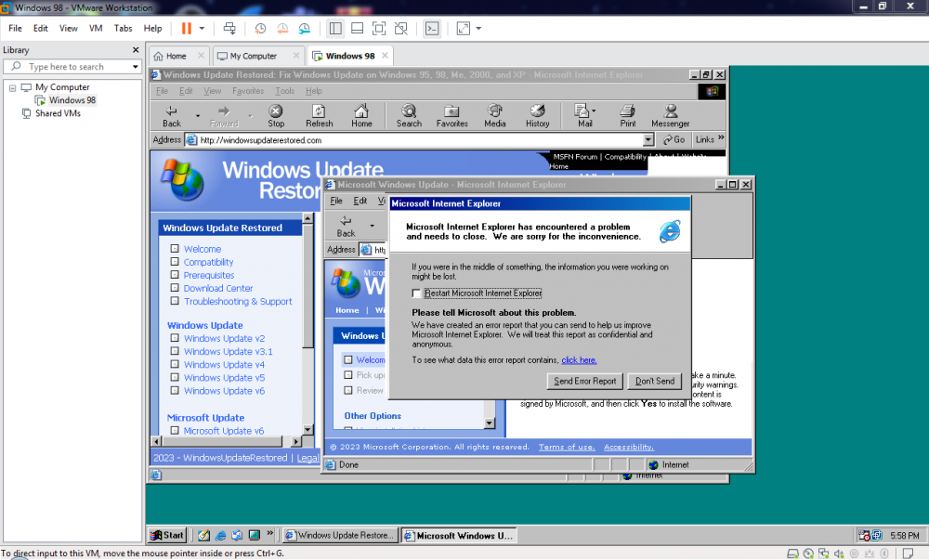Open the VM menu in VMware
Screen dimensions: 929x560
[x=96, y=28]
